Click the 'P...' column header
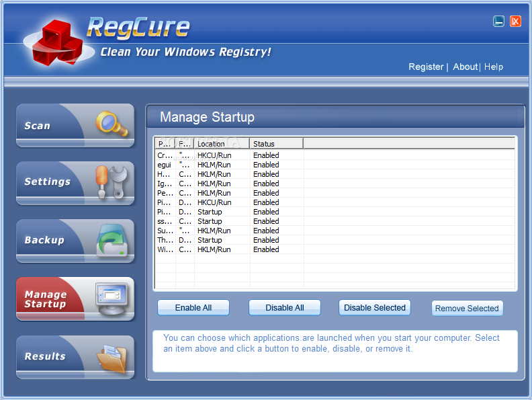532x400 pixels. point(165,144)
